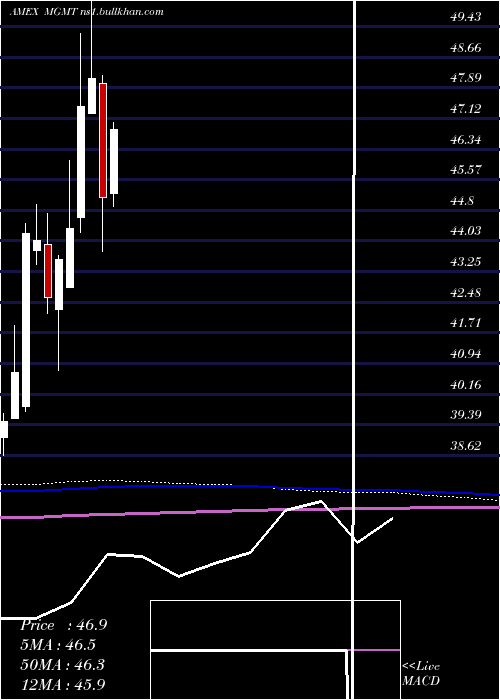
Task: Click the 50MA : 46.3 readout
Action: tap(62, 665)
